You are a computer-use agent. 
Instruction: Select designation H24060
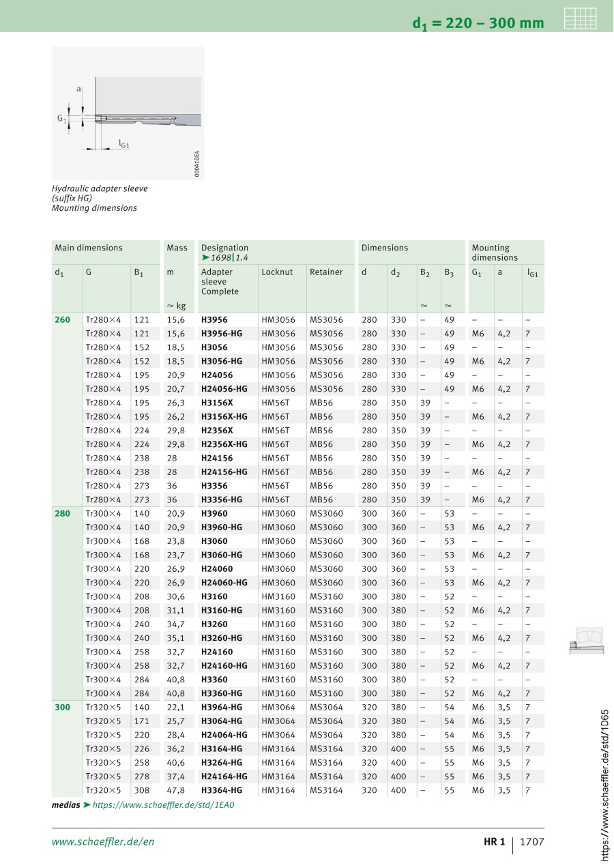point(217,568)
